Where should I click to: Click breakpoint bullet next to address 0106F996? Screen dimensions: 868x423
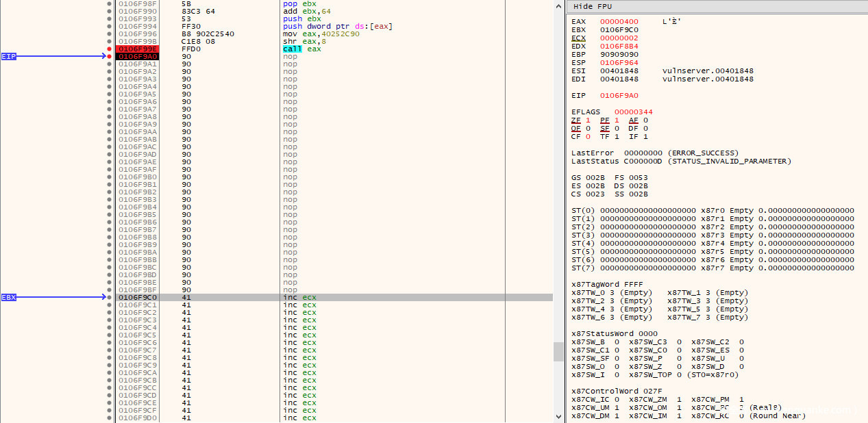110,34
